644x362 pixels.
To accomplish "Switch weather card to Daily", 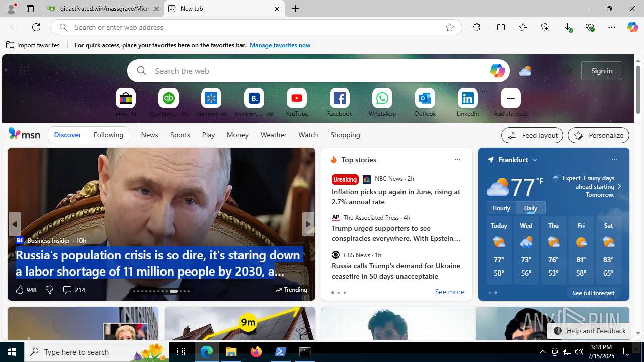I will pos(531,208).
